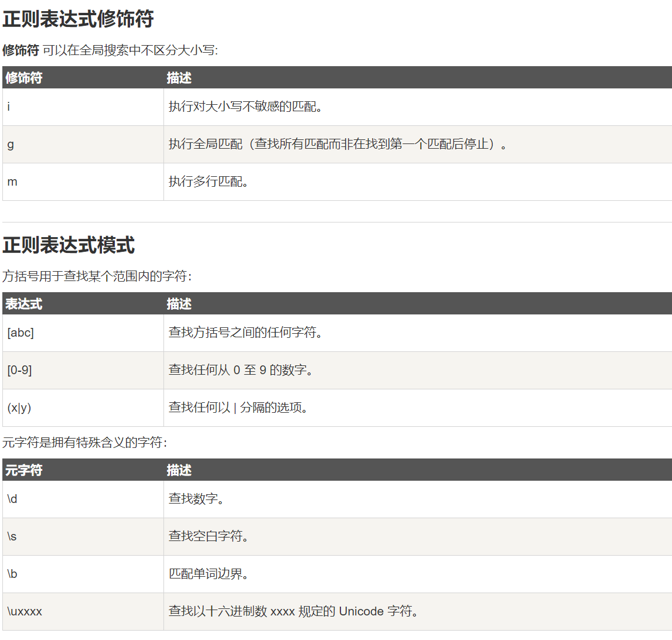Click the sentence 元字符是拥有特殊含义的字符:
The height and width of the screenshot is (640, 672).
click(x=85, y=443)
